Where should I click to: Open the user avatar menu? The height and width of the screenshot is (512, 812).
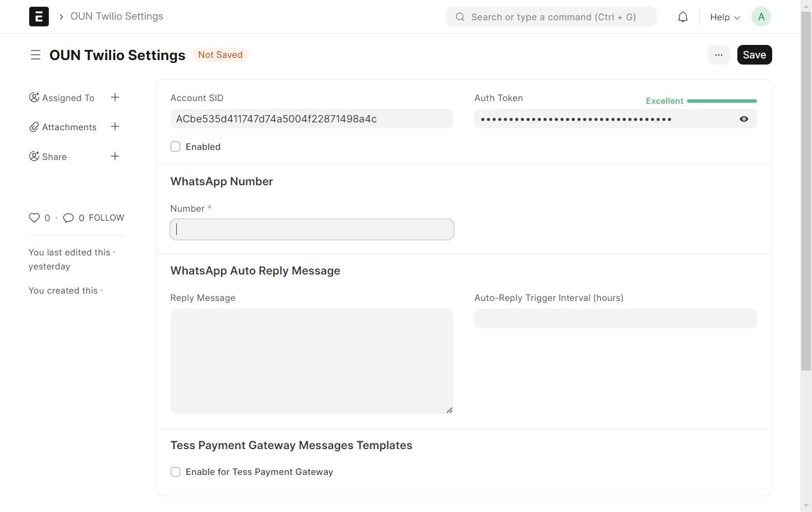tap(761, 17)
